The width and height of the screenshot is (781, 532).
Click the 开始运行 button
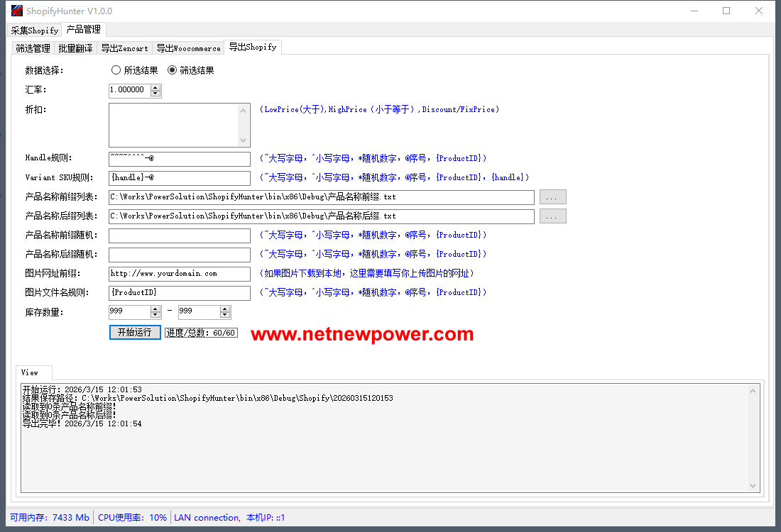pos(135,332)
